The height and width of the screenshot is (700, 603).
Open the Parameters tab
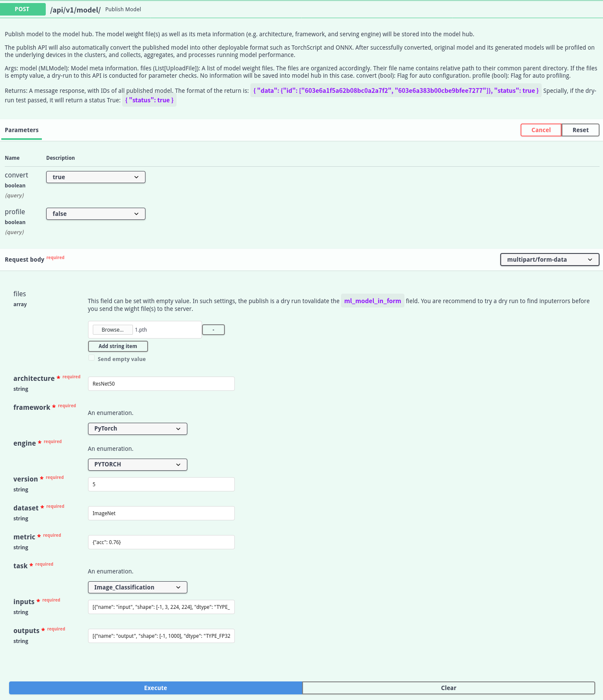pos(22,130)
